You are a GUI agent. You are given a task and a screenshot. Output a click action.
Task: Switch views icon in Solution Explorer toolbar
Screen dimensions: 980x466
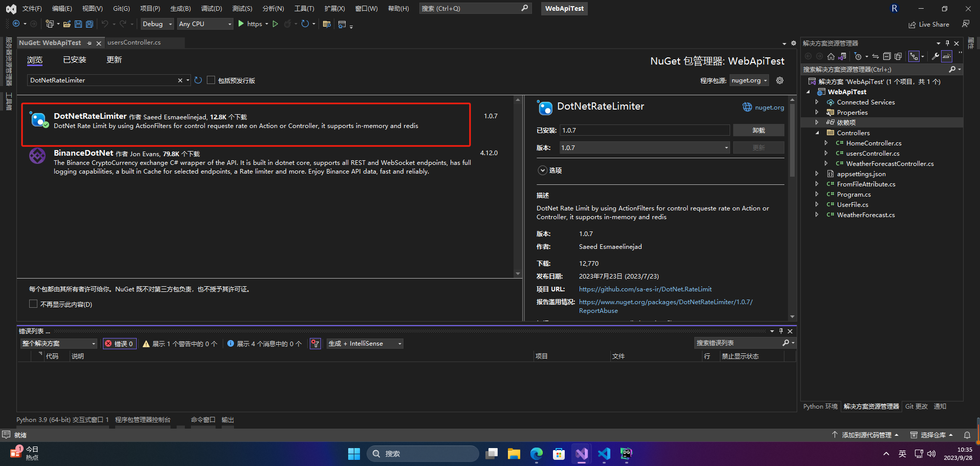click(x=842, y=56)
